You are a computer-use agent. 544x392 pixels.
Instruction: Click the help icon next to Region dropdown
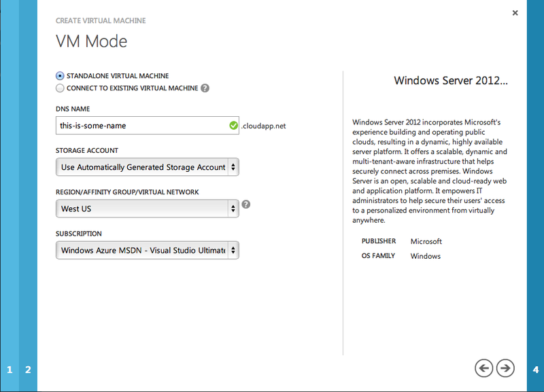pyautogui.click(x=246, y=204)
